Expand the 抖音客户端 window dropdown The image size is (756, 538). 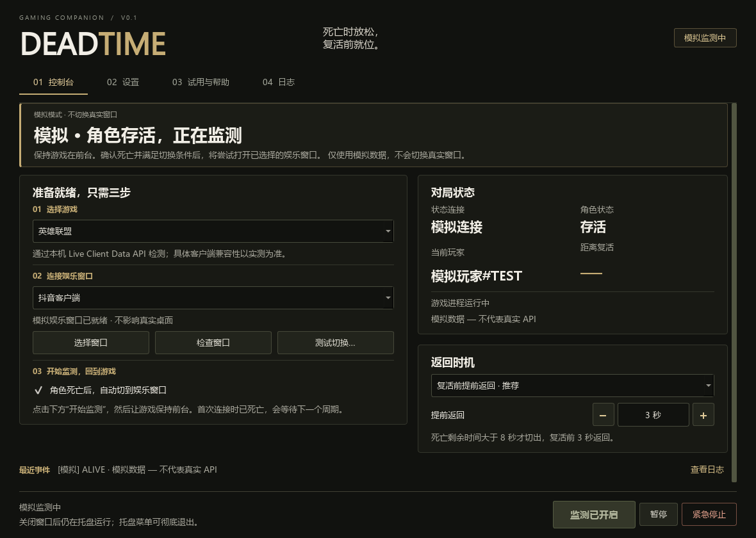click(x=213, y=297)
